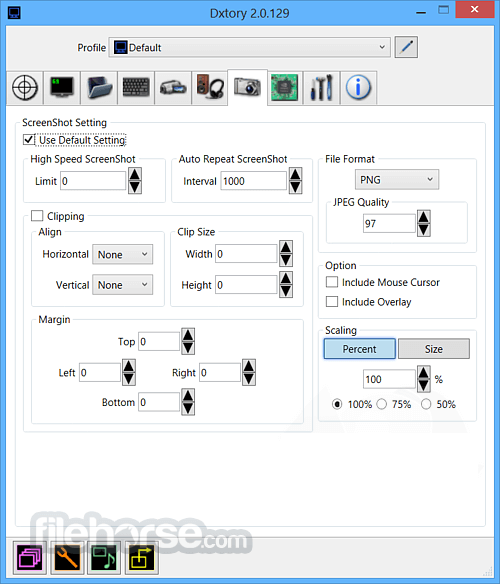Viewport: 500px width, 584px height.
Task: Click the pencil edit profile button
Action: (406, 47)
